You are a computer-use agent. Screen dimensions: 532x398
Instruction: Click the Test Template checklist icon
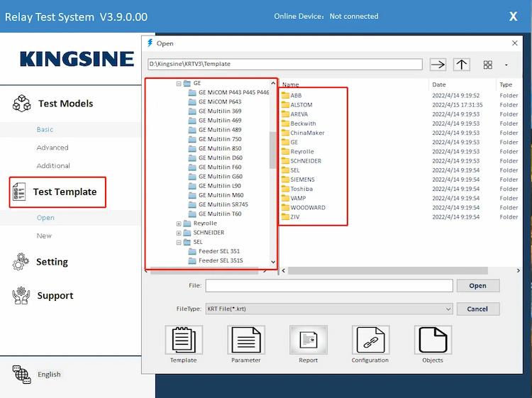point(19,192)
